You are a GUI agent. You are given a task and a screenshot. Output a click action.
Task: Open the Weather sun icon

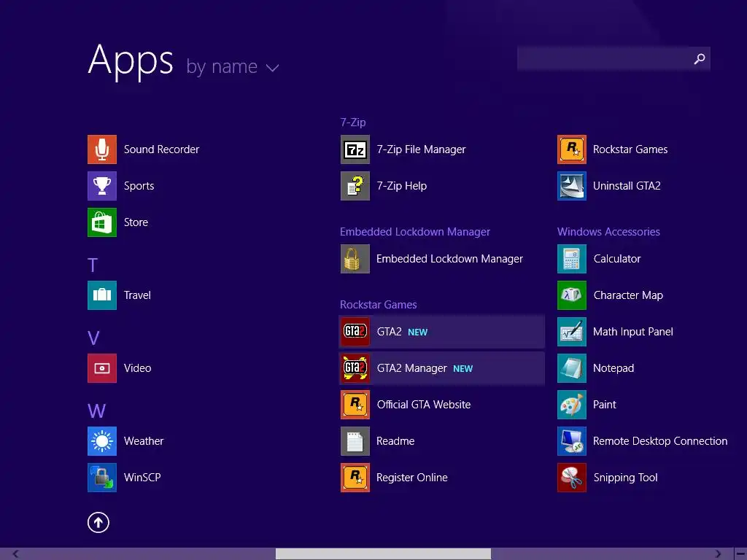(x=102, y=441)
